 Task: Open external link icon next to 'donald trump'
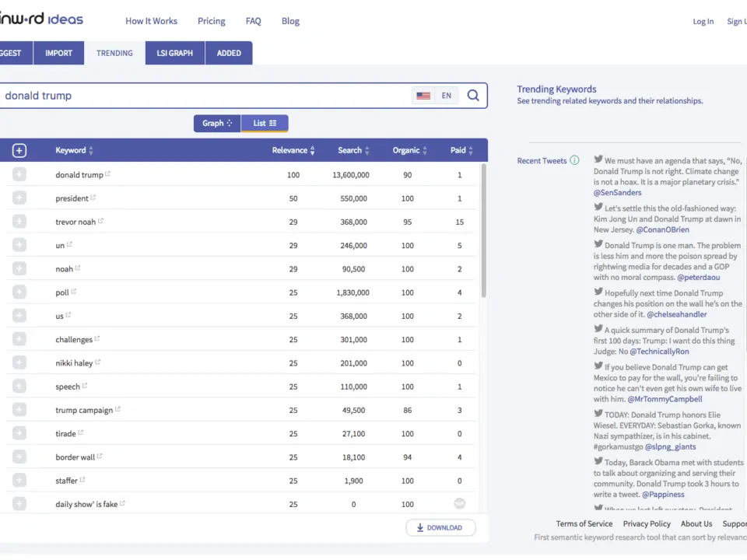click(107, 173)
